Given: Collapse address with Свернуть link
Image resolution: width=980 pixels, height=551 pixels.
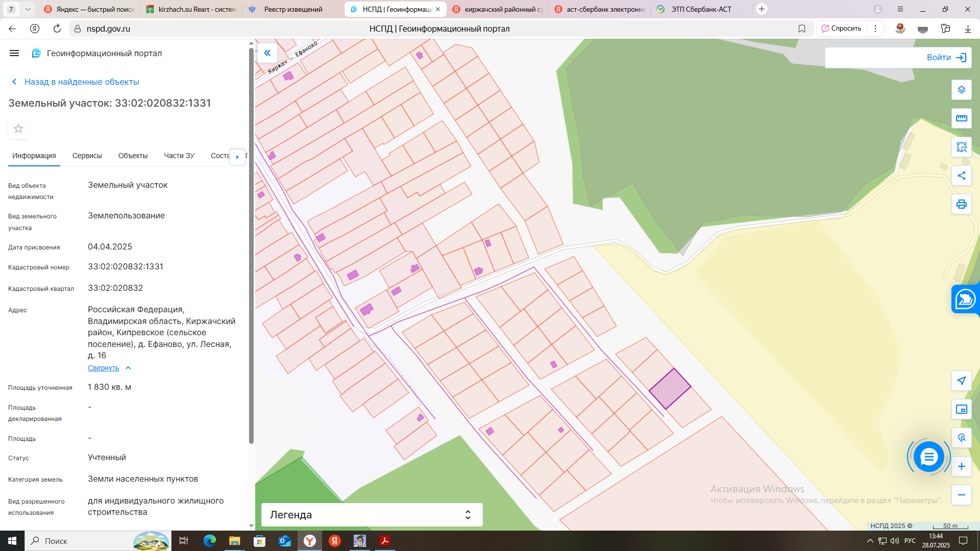Looking at the screenshot, I should click(x=104, y=368).
